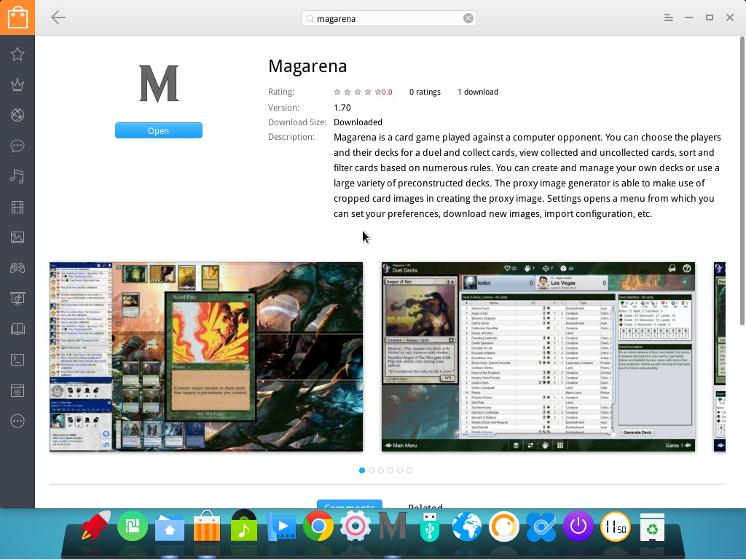
Task: Click the page vertical scrollbar
Action: [742, 181]
